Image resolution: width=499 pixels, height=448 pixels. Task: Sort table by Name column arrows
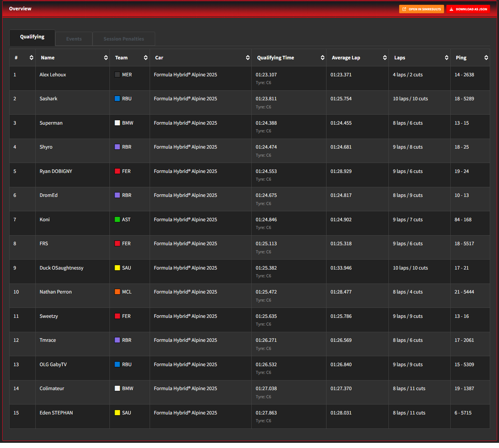pyautogui.click(x=106, y=58)
